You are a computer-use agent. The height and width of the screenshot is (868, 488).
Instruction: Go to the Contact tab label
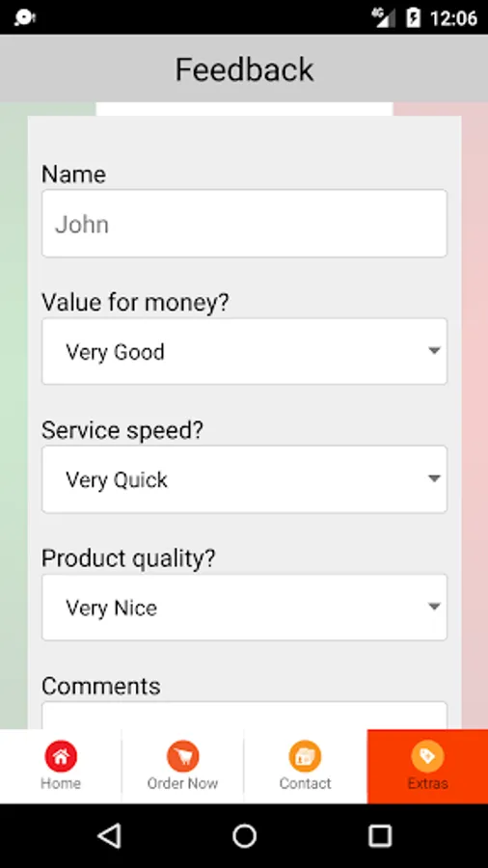[305, 783]
